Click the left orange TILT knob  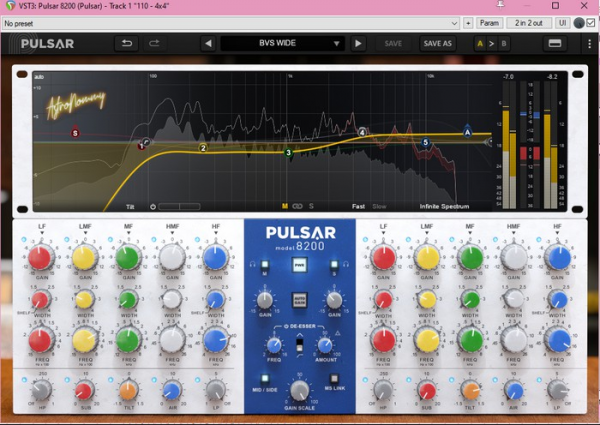(128, 391)
